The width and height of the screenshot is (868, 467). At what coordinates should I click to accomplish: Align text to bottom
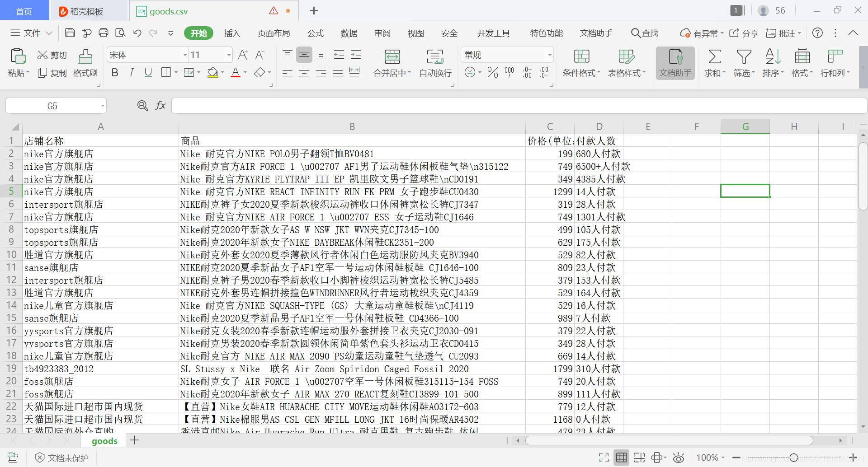(x=321, y=55)
